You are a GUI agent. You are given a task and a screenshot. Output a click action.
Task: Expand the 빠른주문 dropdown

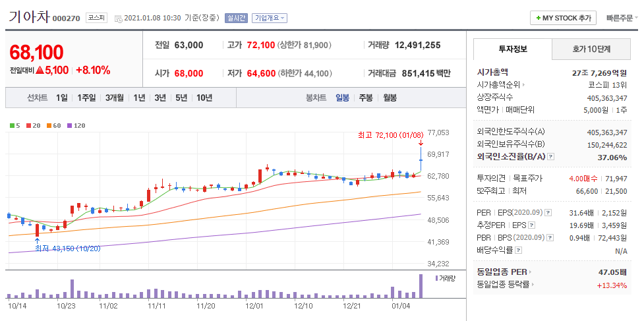coord(622,18)
